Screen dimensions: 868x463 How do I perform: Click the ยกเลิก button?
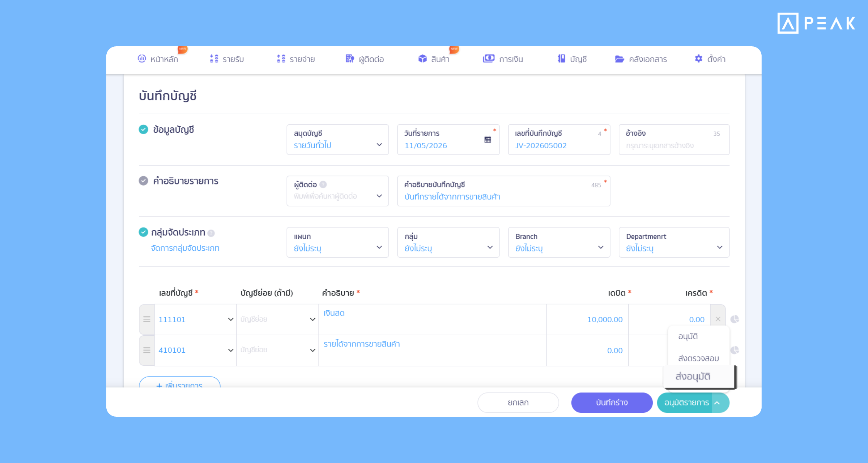[518, 403]
